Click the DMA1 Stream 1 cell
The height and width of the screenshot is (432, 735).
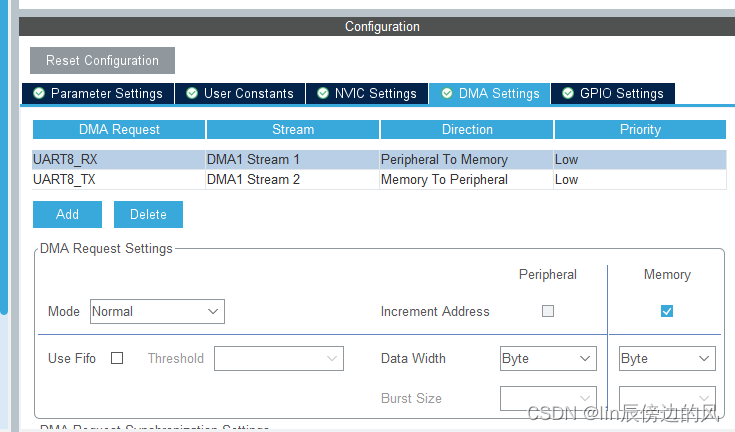292,159
